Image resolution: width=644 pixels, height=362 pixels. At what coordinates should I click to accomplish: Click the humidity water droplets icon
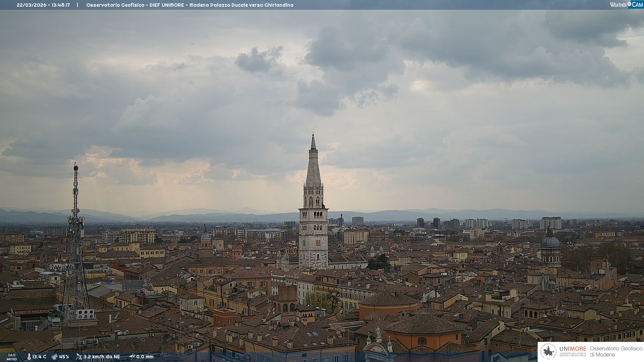point(54,357)
